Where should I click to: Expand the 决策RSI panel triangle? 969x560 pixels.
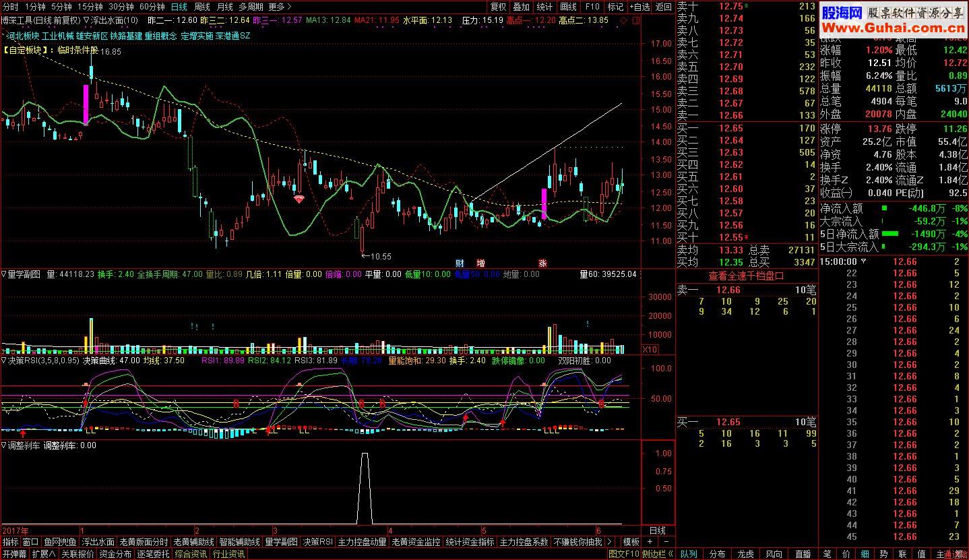click(x=4, y=361)
